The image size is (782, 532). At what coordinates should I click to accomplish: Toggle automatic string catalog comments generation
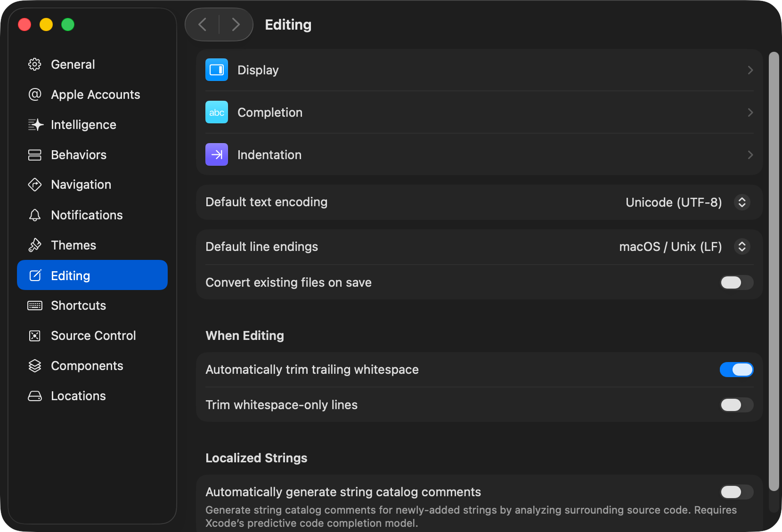[736, 492]
